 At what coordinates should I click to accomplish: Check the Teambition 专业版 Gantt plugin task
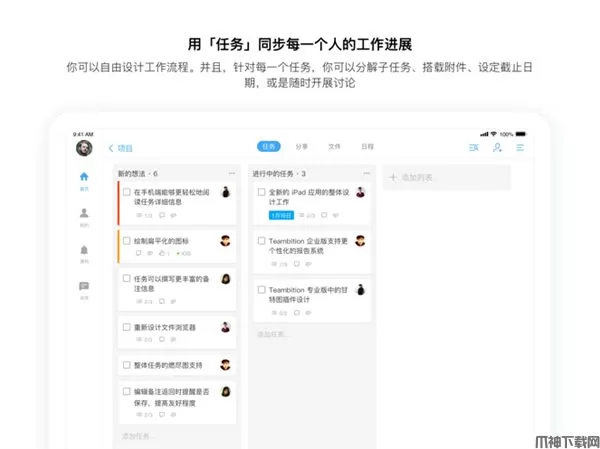261,290
